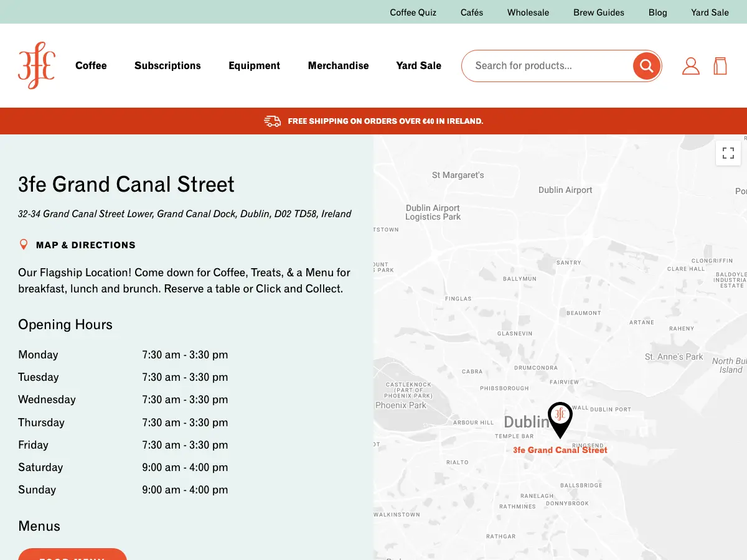747x560 pixels.
Task: Open the Wholesale link in the top bar
Action: tap(528, 12)
